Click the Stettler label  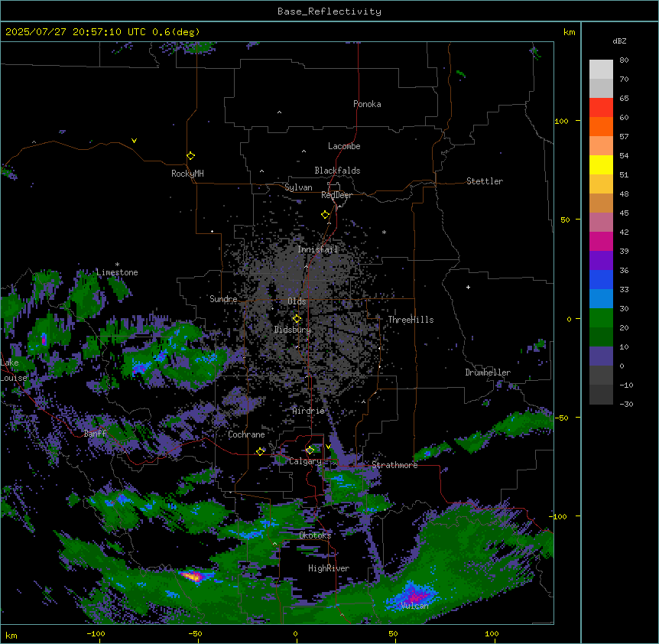(x=485, y=181)
